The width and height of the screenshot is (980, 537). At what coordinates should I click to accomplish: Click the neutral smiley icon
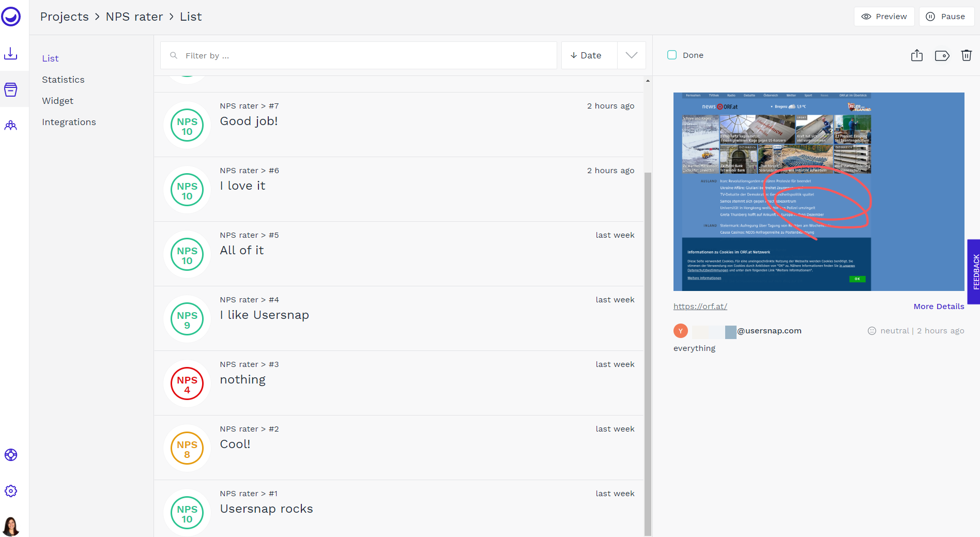coord(872,331)
